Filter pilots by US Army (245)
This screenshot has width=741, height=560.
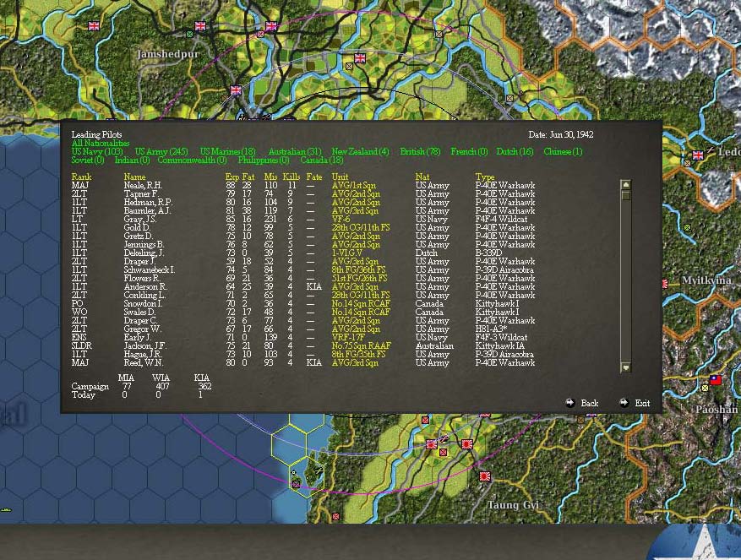click(x=161, y=151)
